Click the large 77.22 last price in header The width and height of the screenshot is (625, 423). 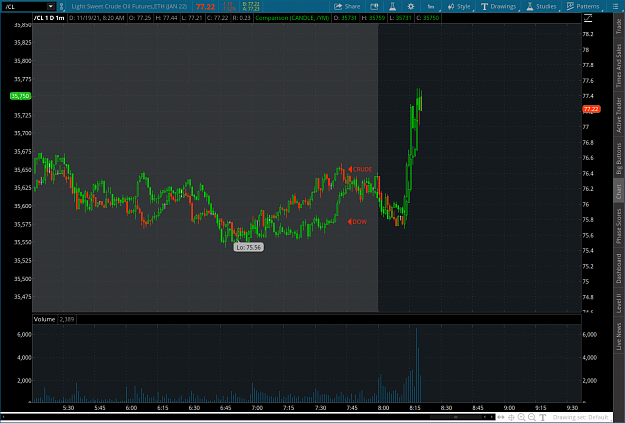click(205, 7)
